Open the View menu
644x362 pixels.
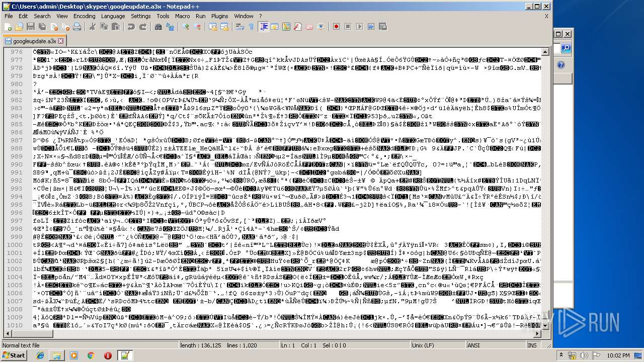[x=62, y=16]
